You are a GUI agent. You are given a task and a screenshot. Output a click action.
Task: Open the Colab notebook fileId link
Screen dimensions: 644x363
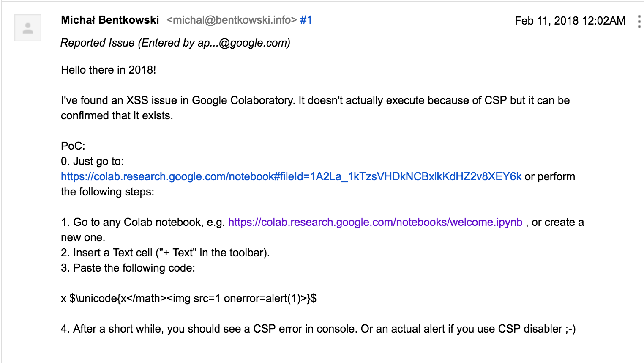291,176
